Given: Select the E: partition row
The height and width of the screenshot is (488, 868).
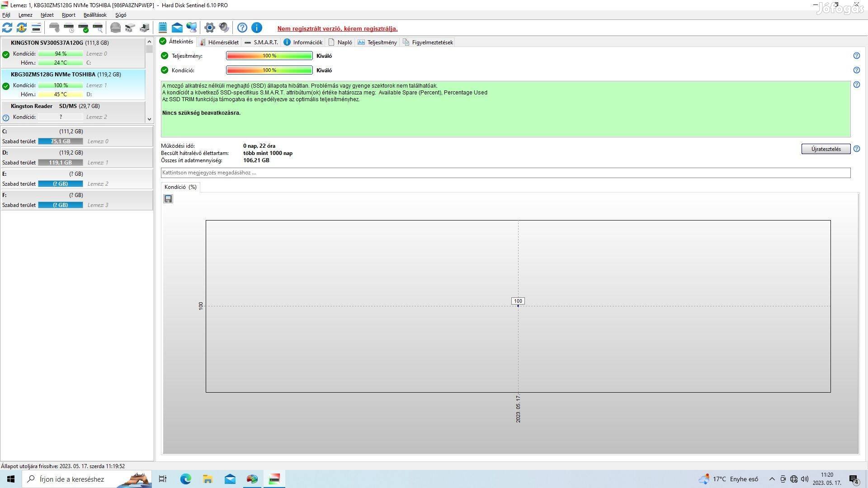Looking at the screenshot, I should point(76,179).
